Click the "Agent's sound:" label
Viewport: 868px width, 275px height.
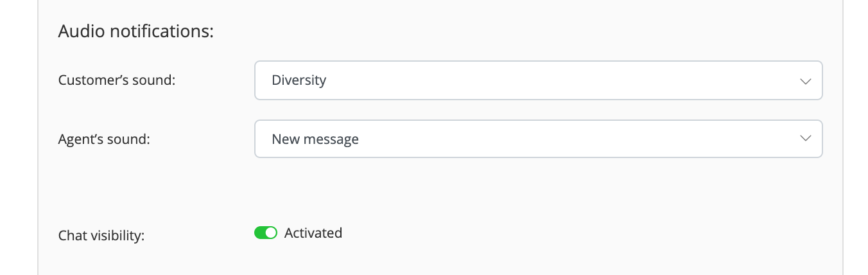103,139
